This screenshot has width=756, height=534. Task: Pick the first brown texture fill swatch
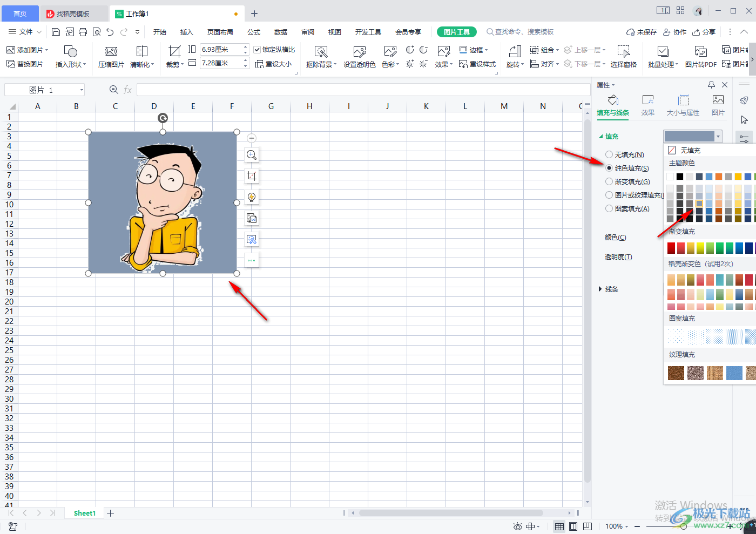click(676, 373)
